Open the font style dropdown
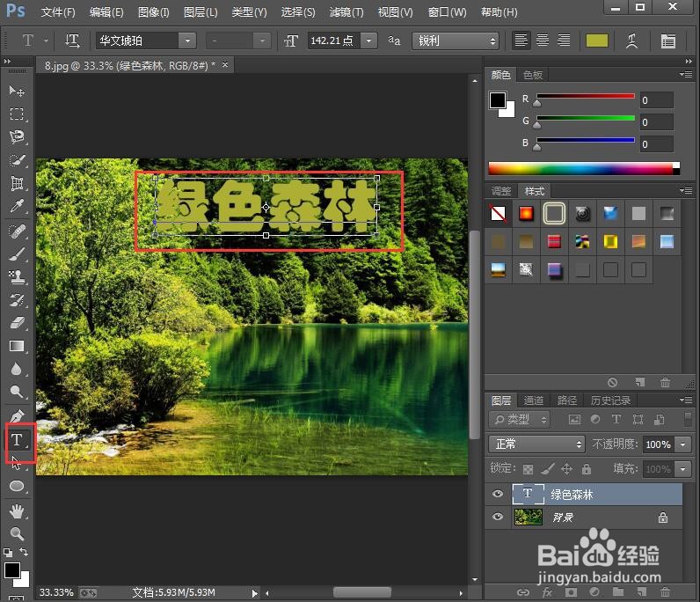This screenshot has width=700, height=602. [262, 40]
